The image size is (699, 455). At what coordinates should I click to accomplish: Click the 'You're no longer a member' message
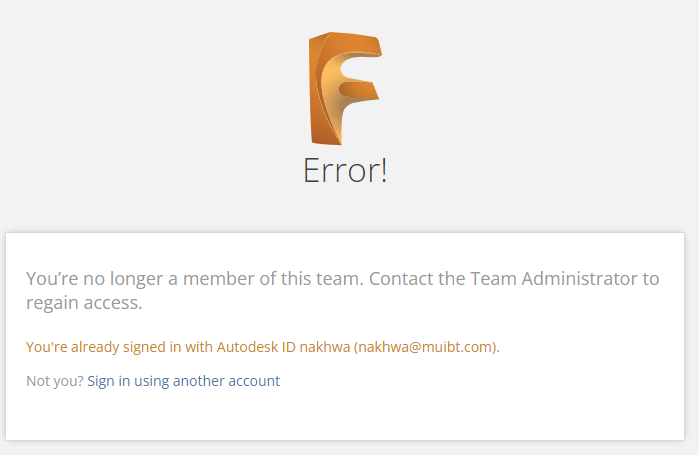pyautogui.click(x=342, y=291)
